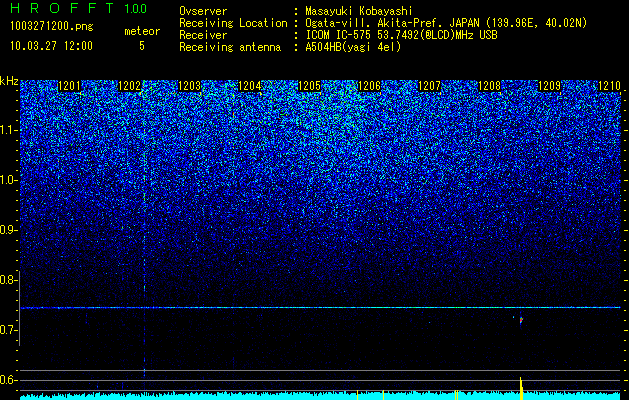629x400 pixels.
Task: Click the 1204 time marker
Action: click(x=250, y=86)
